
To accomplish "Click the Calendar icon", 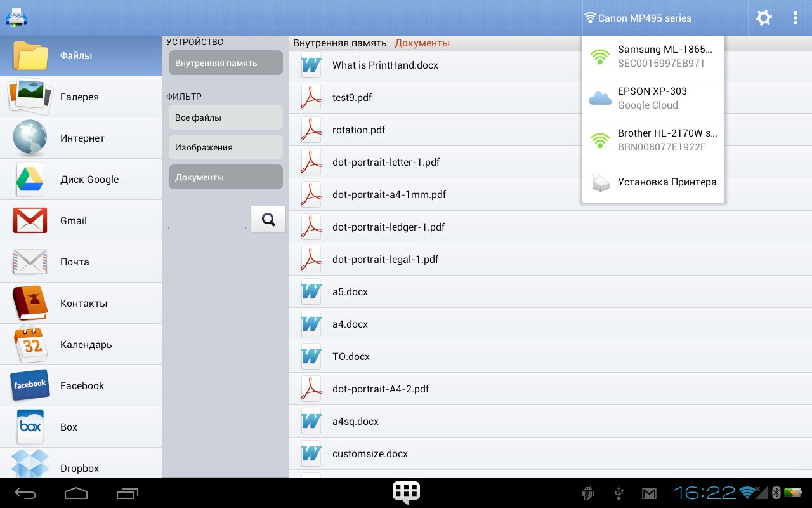I will [30, 344].
